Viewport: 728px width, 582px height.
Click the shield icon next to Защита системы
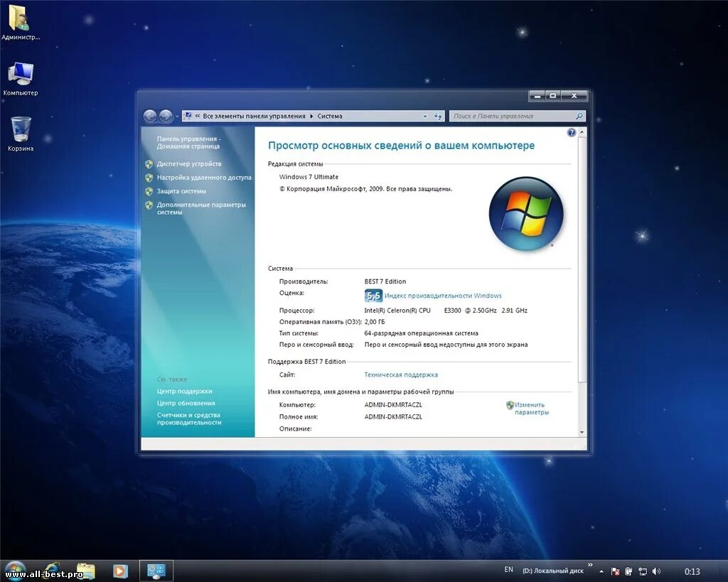[x=149, y=190]
